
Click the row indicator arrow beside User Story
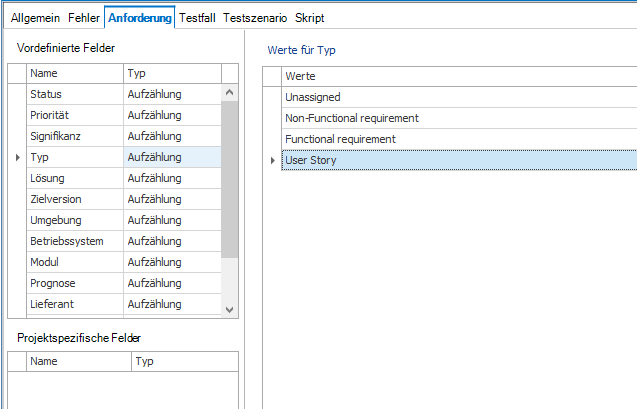(273, 160)
